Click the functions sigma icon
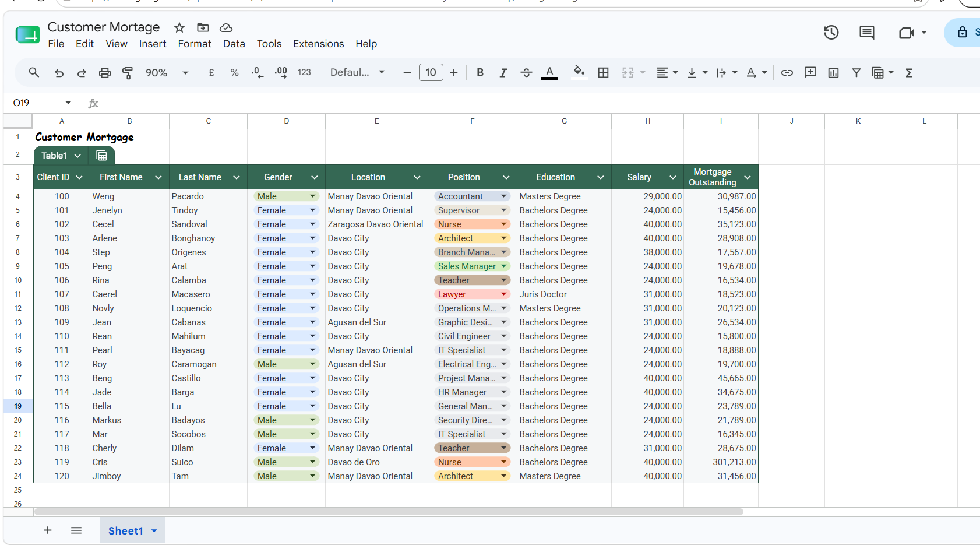The image size is (980, 545). [909, 72]
